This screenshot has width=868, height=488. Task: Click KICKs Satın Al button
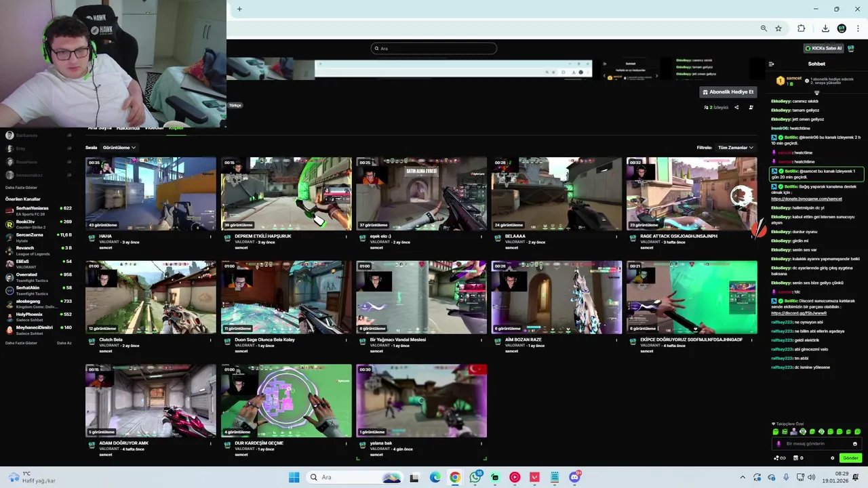823,48
